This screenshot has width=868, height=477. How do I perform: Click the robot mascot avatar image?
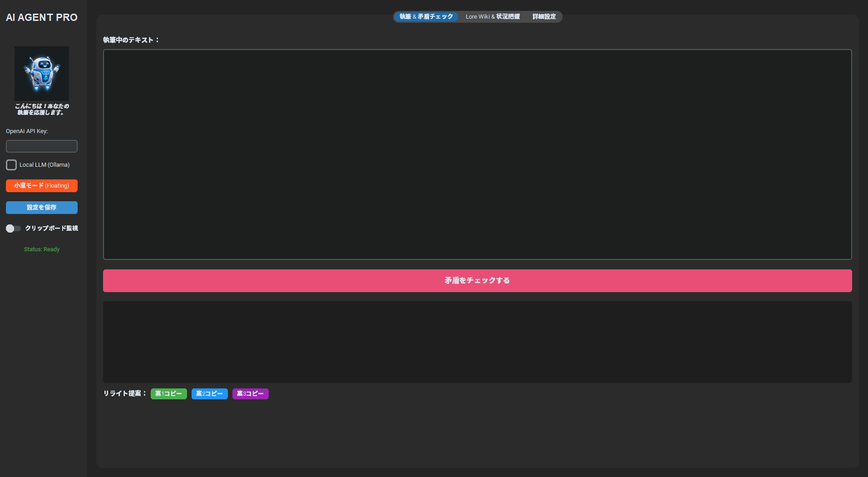(x=42, y=73)
